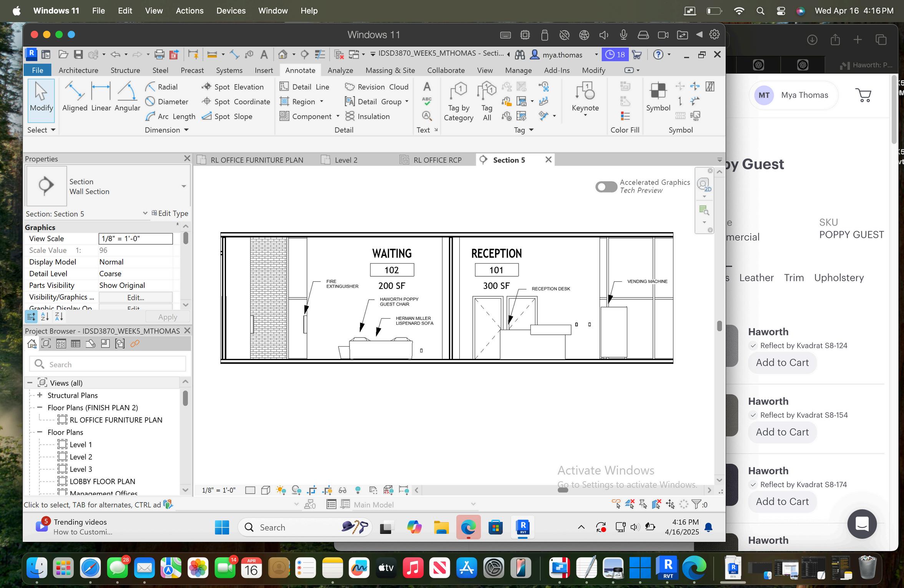The width and height of the screenshot is (904, 588).
Task: Open the Component dropdown arrow
Action: pos(338,116)
